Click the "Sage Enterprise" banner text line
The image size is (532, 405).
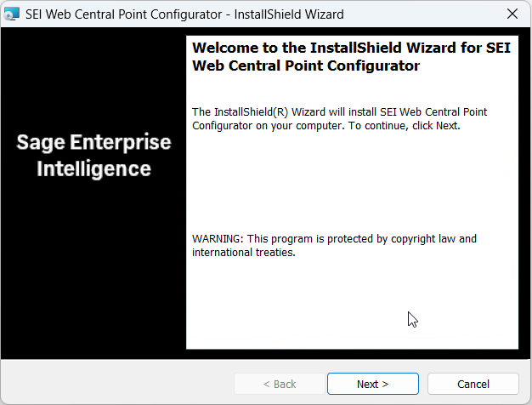pos(93,142)
